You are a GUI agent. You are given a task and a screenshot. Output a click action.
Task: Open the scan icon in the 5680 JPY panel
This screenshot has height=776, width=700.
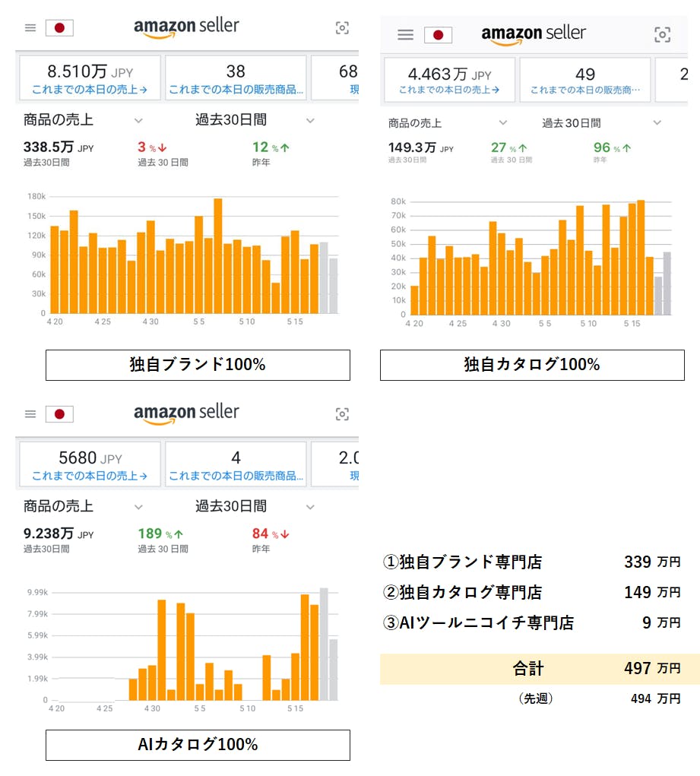pyautogui.click(x=342, y=413)
